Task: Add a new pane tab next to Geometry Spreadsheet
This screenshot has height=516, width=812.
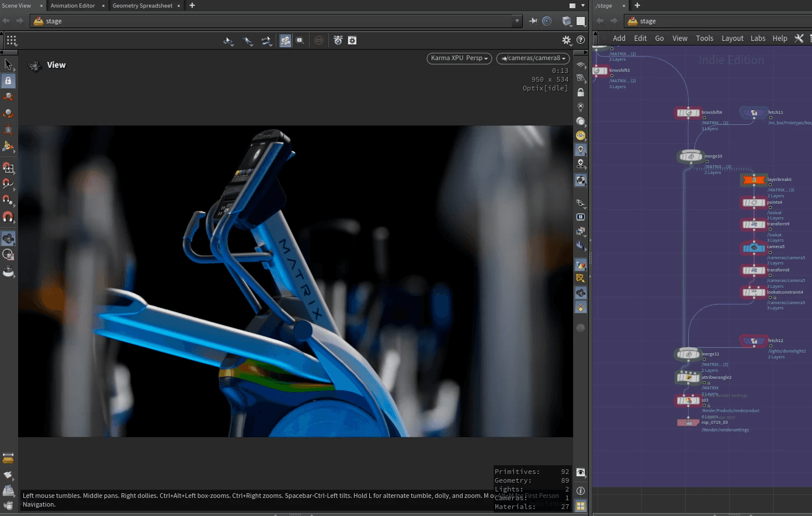Action: click(192, 5)
